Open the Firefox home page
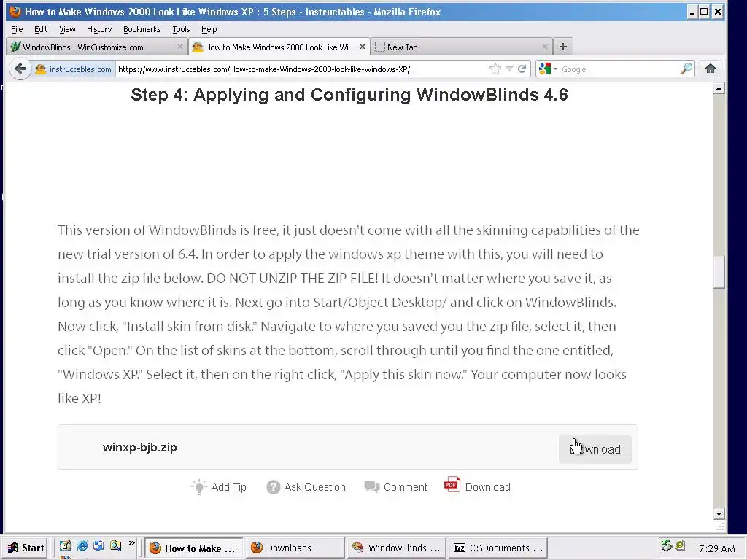Viewport: 747px width, 560px height. coord(711,69)
